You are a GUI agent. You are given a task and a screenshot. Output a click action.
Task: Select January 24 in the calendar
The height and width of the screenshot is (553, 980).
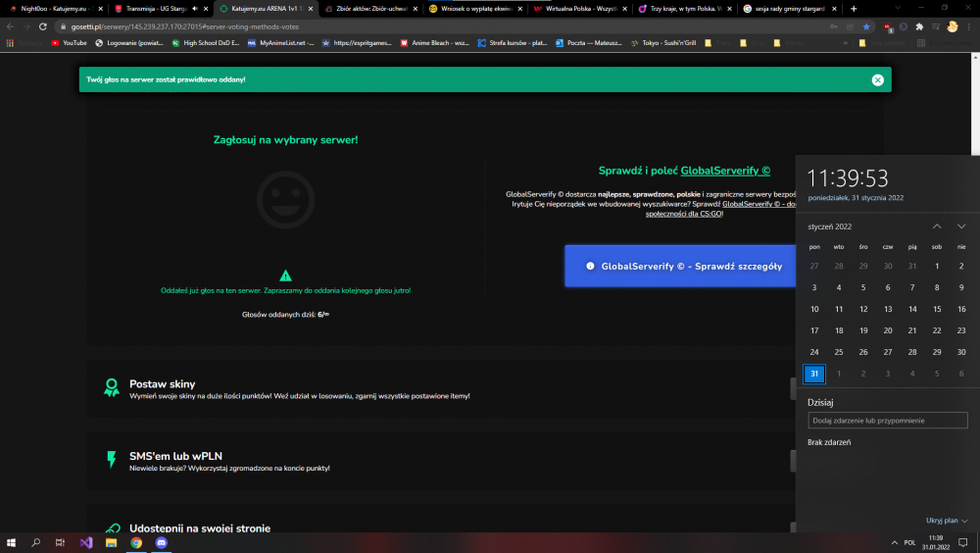click(813, 352)
